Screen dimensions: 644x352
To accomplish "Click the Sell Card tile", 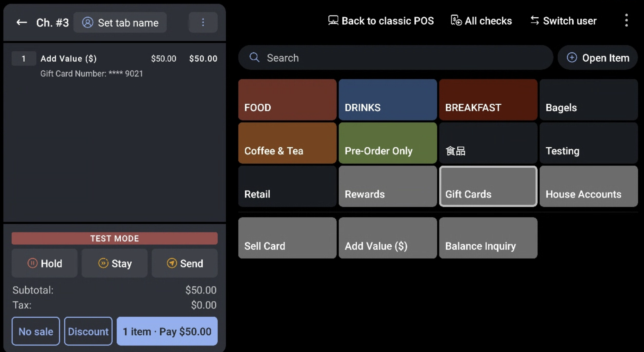I will (287, 238).
